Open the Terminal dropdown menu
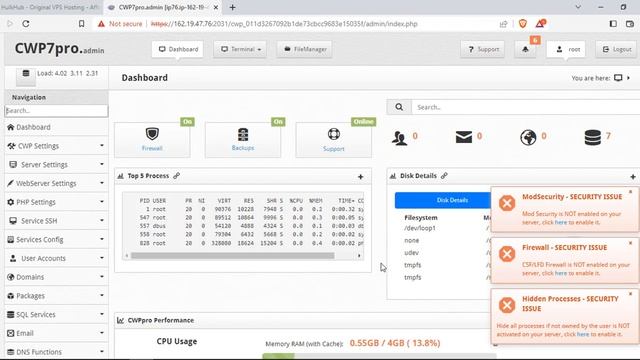Image resolution: width=640 pixels, height=360 pixels. coord(240,49)
